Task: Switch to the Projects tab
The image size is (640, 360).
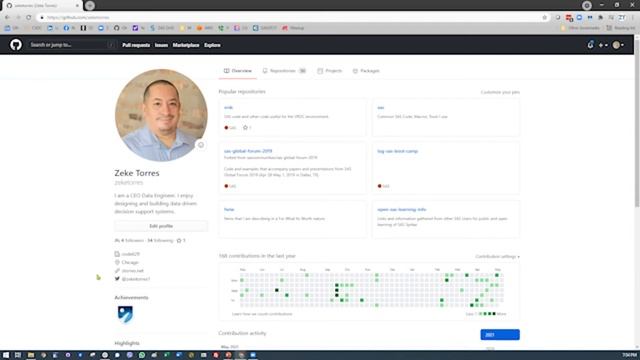Action: click(x=329, y=71)
